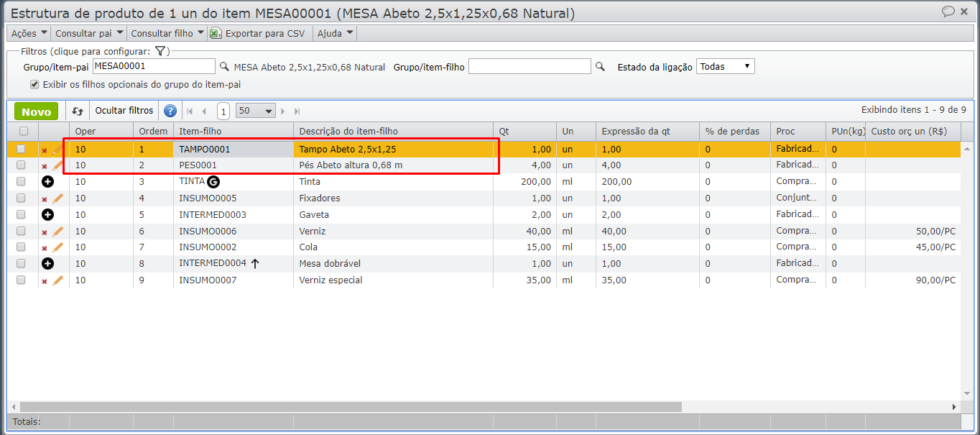The height and width of the screenshot is (435, 980).
Task: Check the select-all checkbox in table header
Action: tap(24, 131)
